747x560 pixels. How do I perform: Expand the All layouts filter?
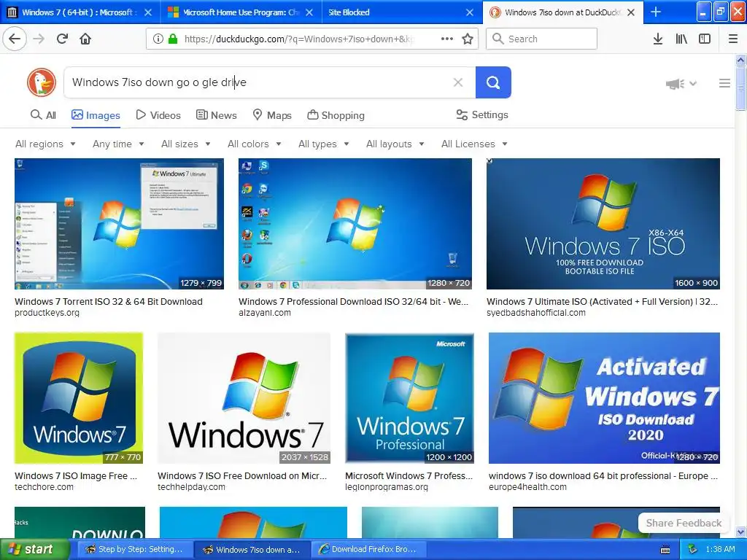pyautogui.click(x=395, y=144)
